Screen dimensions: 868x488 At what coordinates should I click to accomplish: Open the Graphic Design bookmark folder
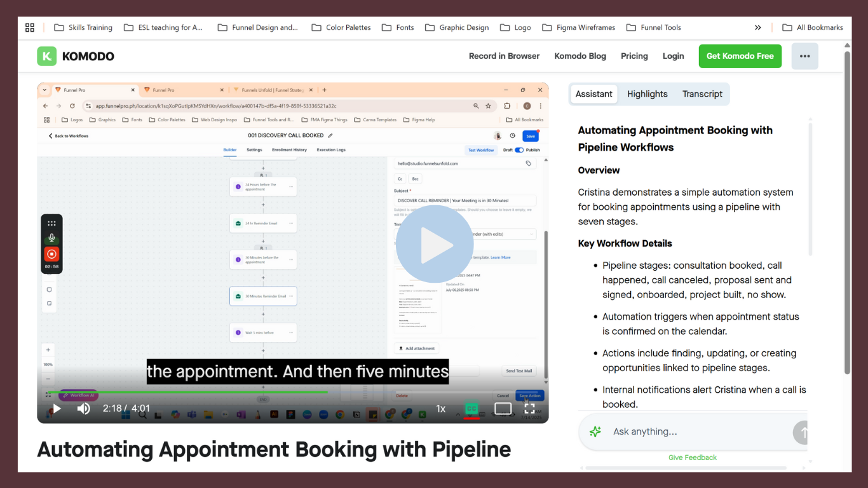pyautogui.click(x=457, y=27)
